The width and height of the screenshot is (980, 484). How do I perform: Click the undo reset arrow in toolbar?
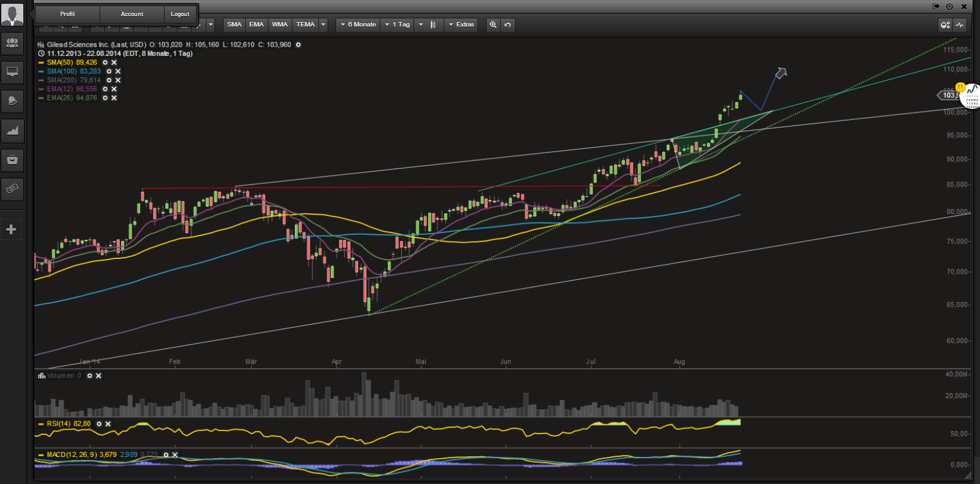(x=508, y=25)
